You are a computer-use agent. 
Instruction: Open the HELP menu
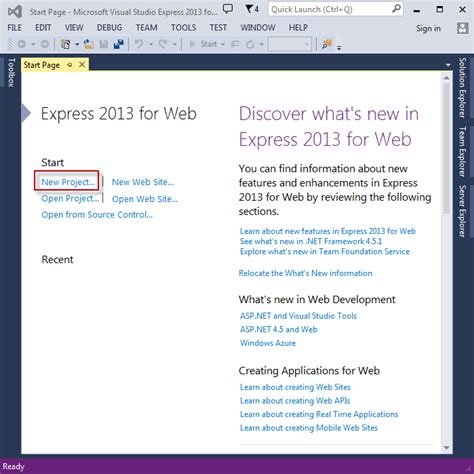point(298,28)
